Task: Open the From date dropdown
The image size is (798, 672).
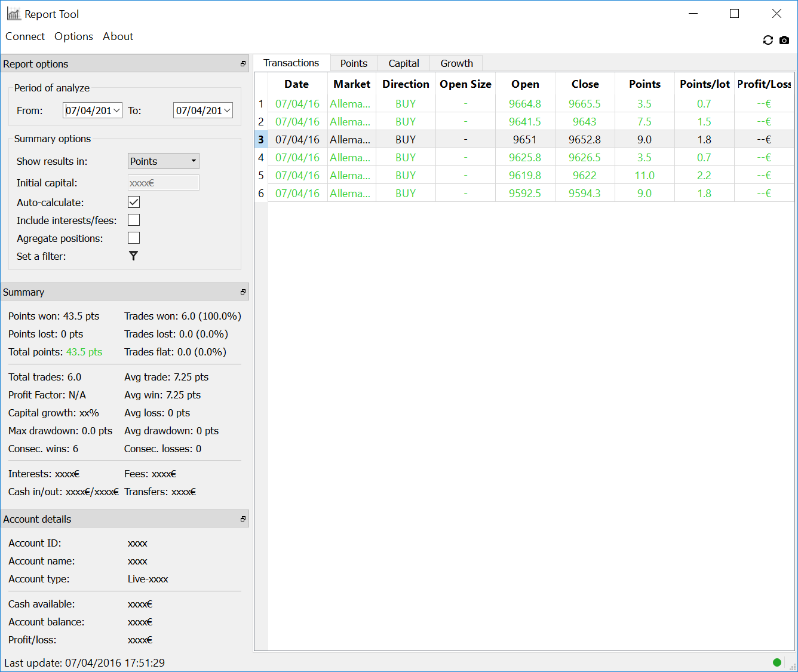Action: click(116, 111)
